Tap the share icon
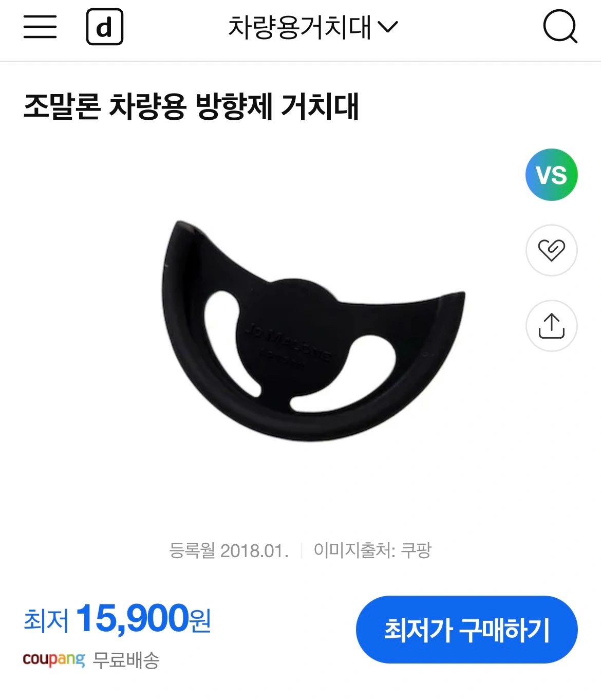 551,326
